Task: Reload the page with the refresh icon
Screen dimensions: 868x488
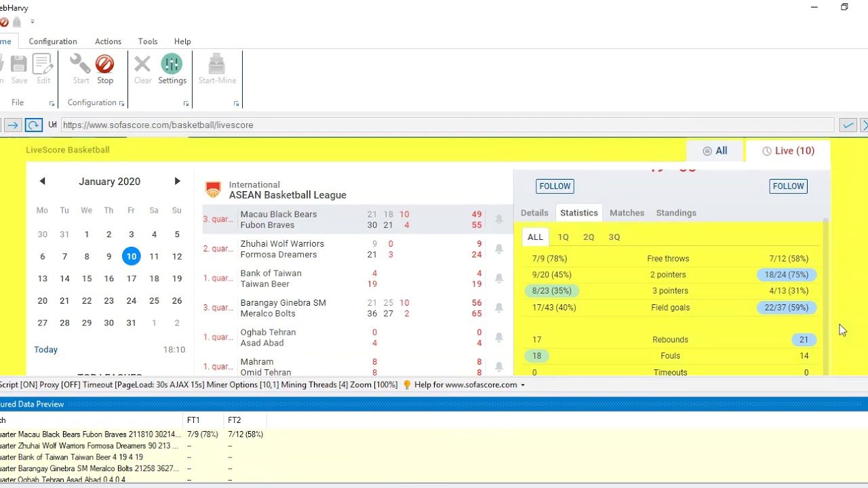Action: (33, 125)
